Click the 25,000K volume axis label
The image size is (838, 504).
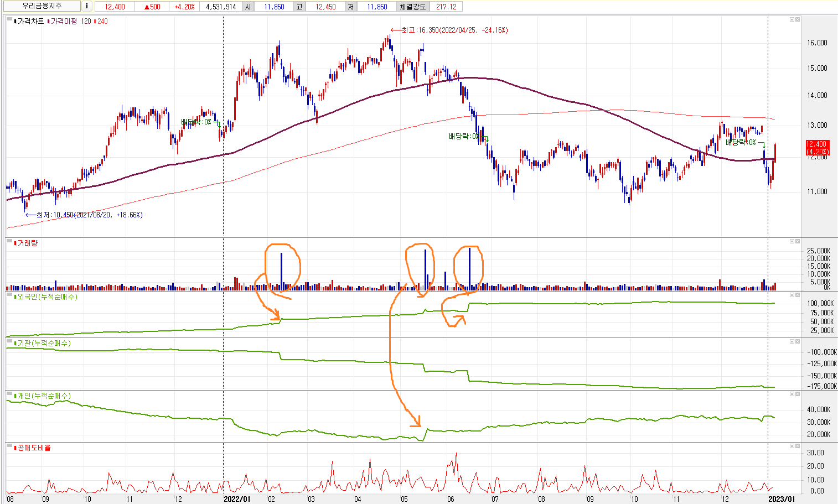tap(819, 251)
